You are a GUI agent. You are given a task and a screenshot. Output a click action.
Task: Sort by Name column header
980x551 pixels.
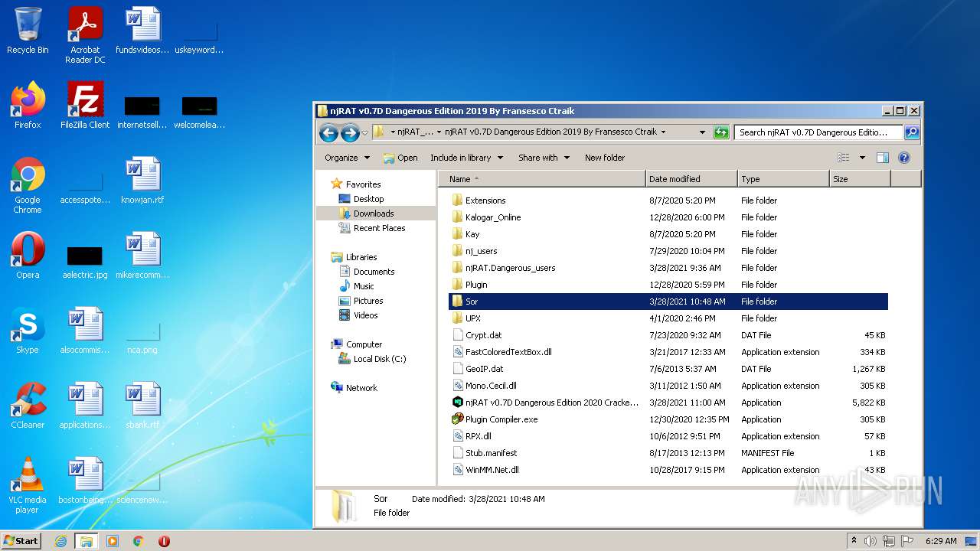click(542, 179)
